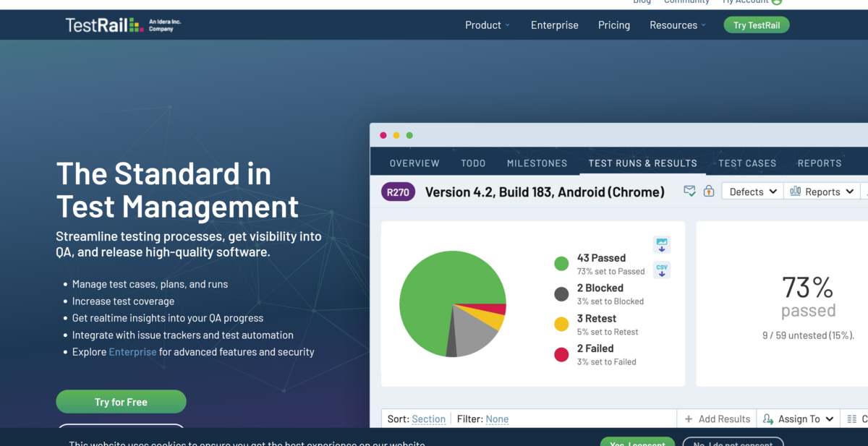Open the Pricing page

tap(614, 25)
